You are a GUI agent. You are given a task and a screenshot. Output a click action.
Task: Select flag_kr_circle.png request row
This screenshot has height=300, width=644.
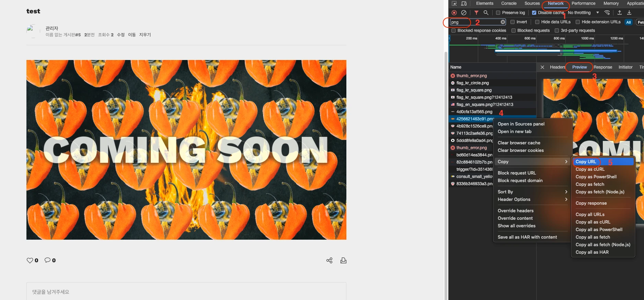492,83
